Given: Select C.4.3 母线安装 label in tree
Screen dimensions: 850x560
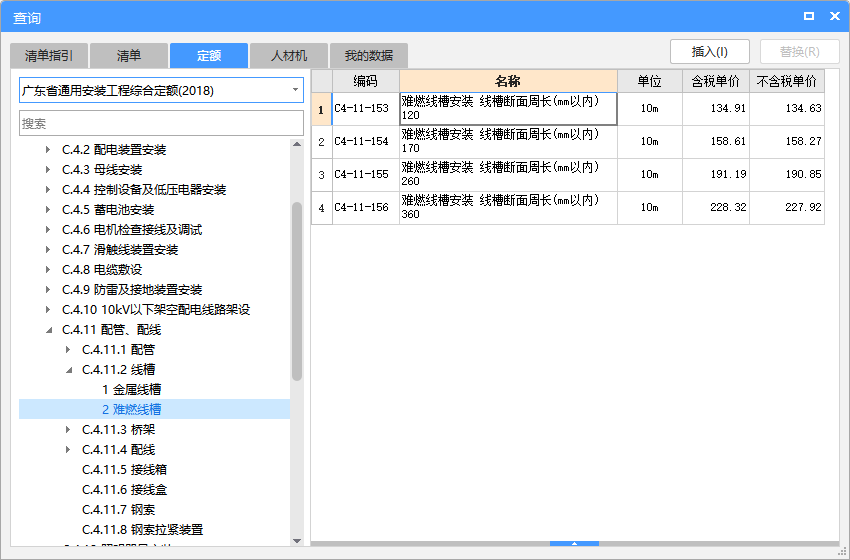Looking at the screenshot, I should tap(102, 170).
